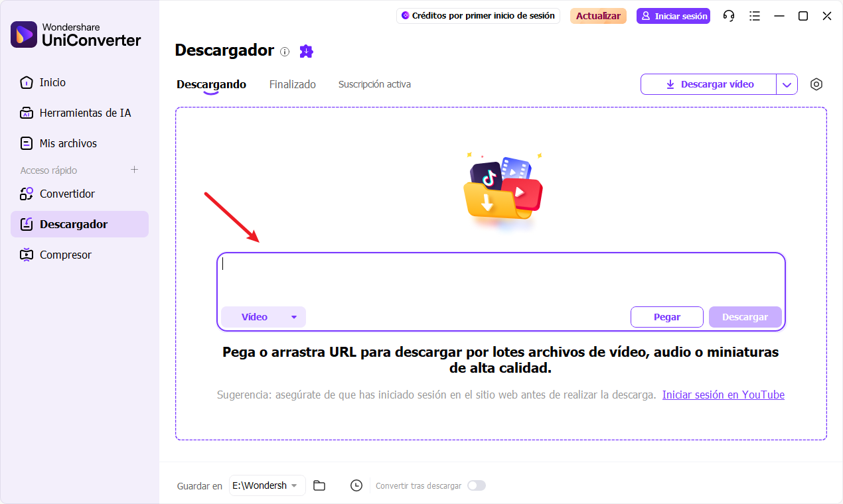Open Mis archivos from the sidebar

68,143
